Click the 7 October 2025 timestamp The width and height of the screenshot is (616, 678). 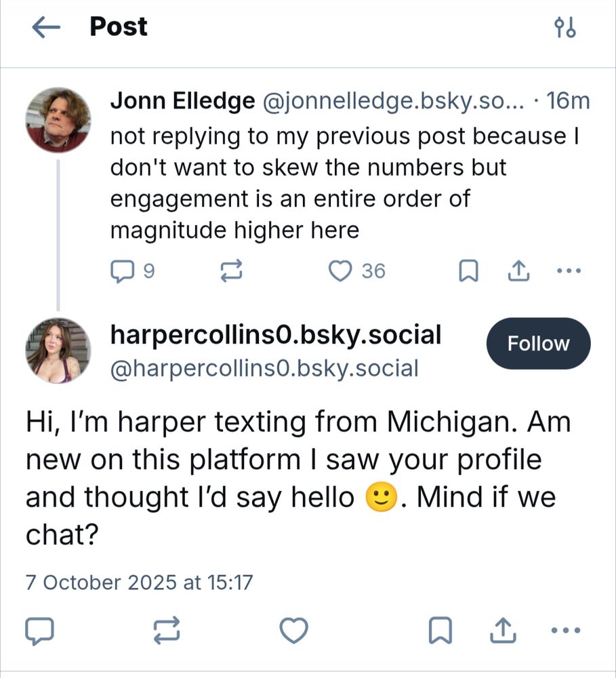click(x=138, y=582)
